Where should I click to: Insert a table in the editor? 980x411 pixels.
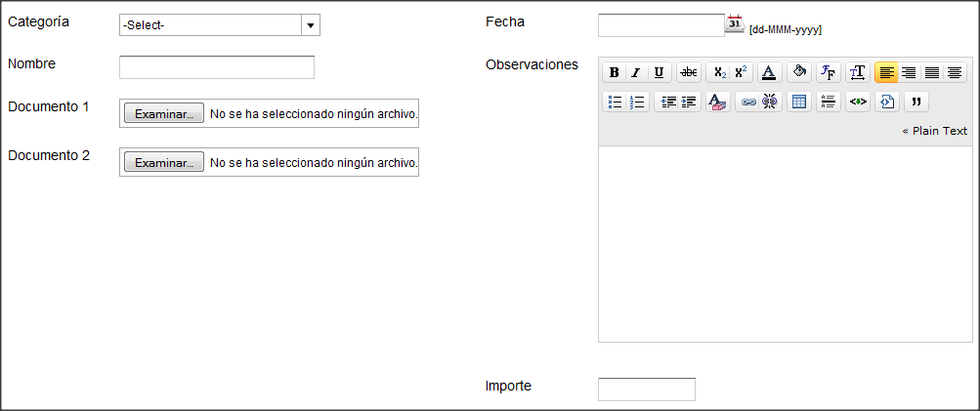click(798, 102)
